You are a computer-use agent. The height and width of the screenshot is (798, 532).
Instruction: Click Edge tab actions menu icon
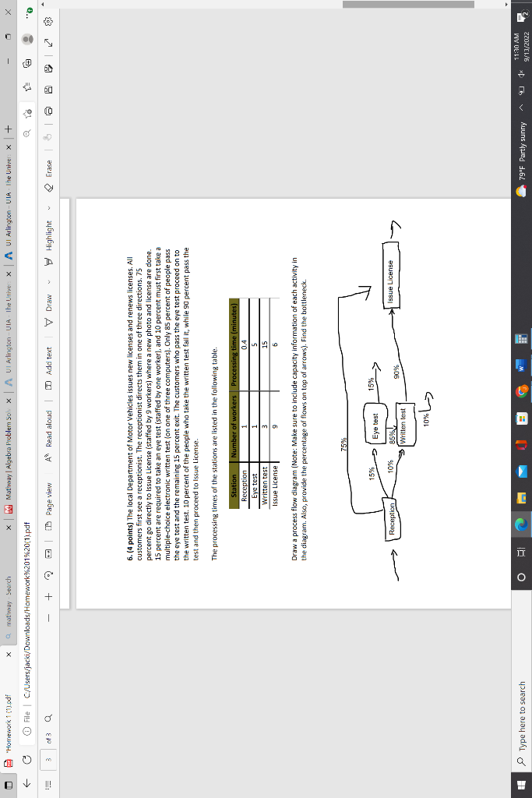[8, 784]
